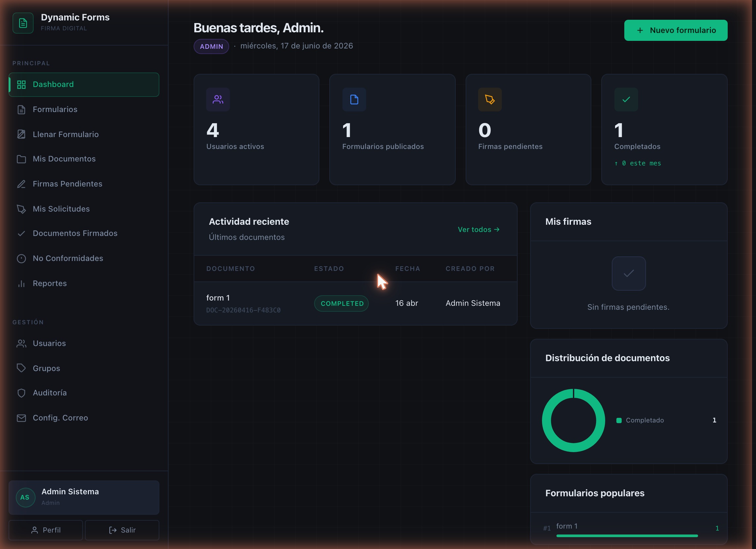Click the "0 este mes" trend text
The height and width of the screenshot is (549, 756).
tap(638, 163)
